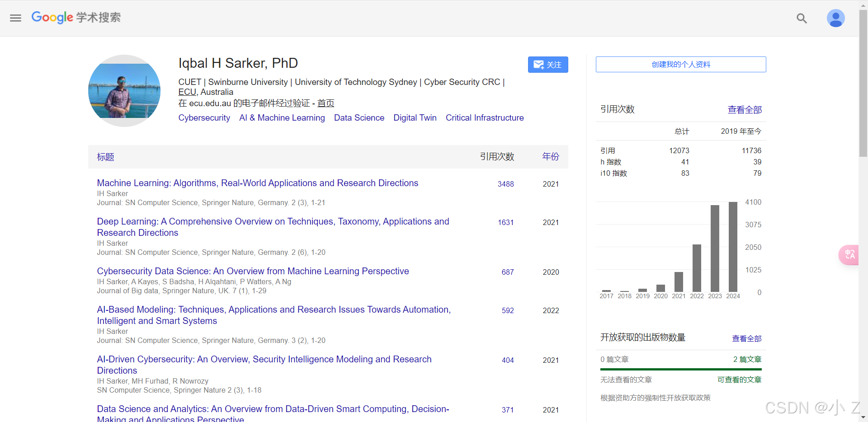Sort articles by 标题 column header
The width and height of the screenshot is (868, 422).
[x=105, y=157]
